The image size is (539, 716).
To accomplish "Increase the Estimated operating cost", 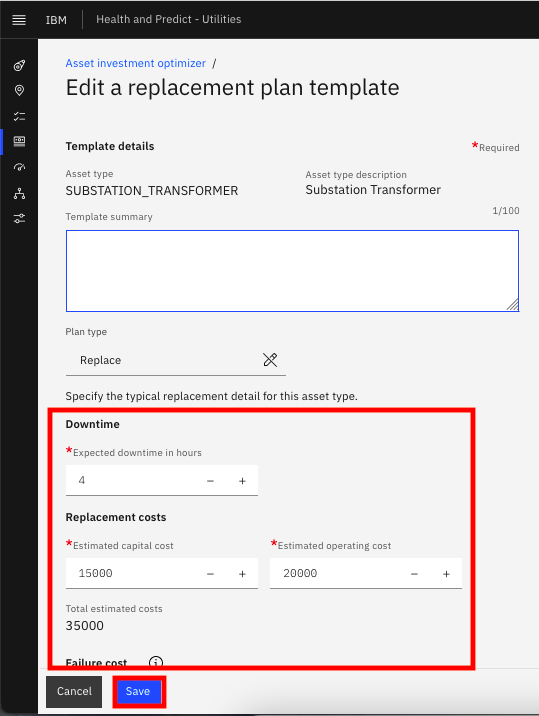I will (446, 574).
